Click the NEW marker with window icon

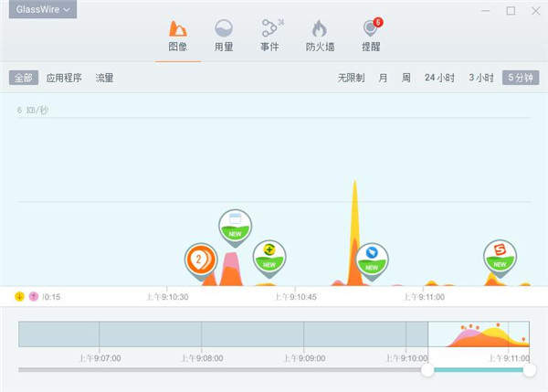pyautogui.click(x=235, y=224)
